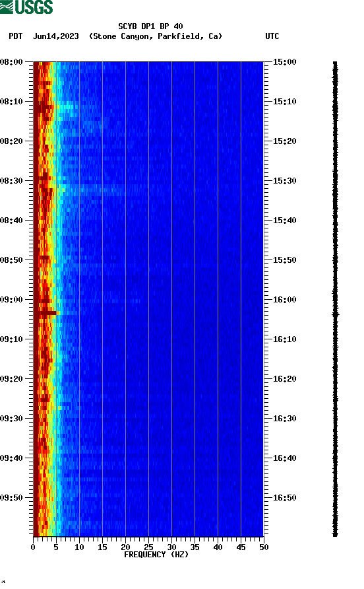The height and width of the screenshot is (589, 364).
Task: Click the 40 Hz frequency tick label
Action: 218,547
